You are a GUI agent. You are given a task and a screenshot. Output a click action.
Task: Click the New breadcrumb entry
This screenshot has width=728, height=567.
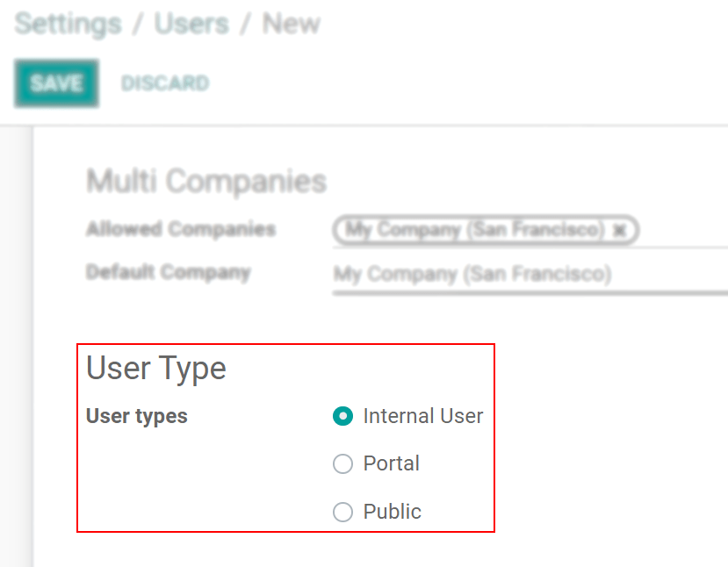click(x=291, y=24)
